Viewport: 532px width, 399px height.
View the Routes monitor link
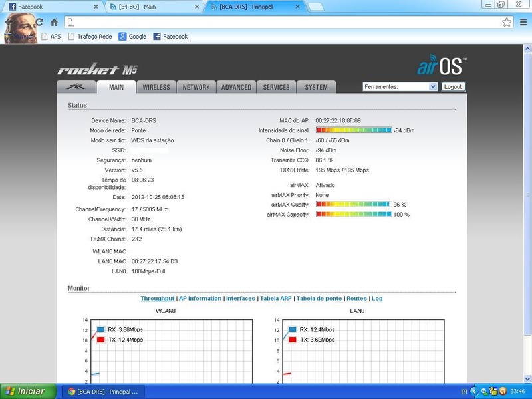point(356,298)
